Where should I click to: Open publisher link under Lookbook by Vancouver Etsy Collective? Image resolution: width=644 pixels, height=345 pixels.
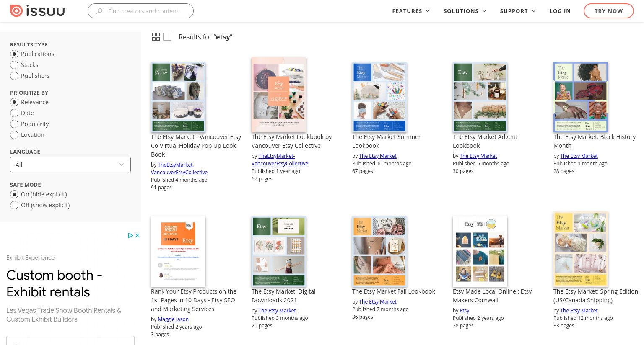[280, 160]
